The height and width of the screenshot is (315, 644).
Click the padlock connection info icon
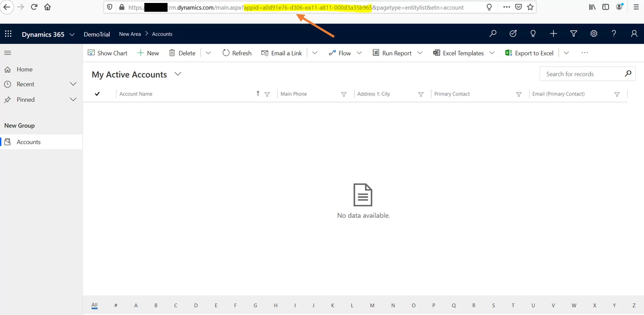pos(122,7)
